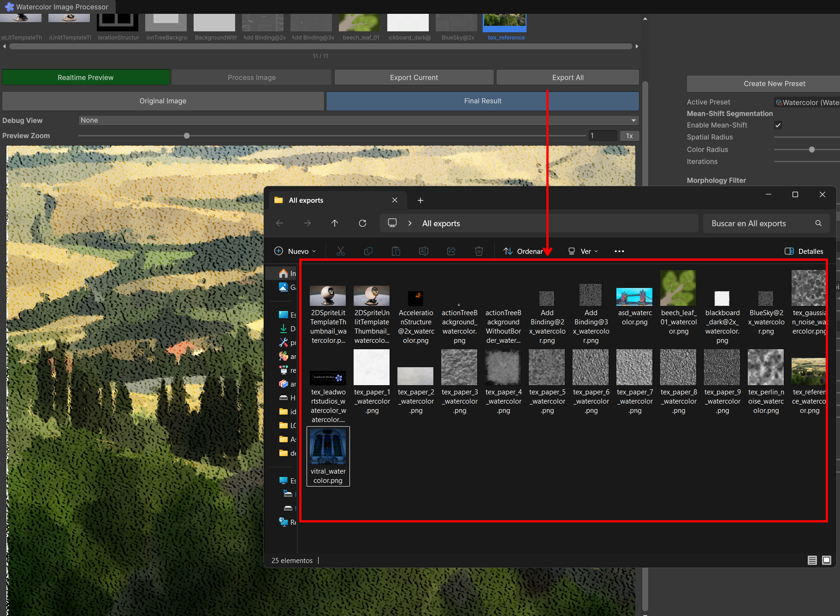Select 2DSpriteLitTemplateThumbnail watercolor file
840x616 pixels.
point(328,315)
